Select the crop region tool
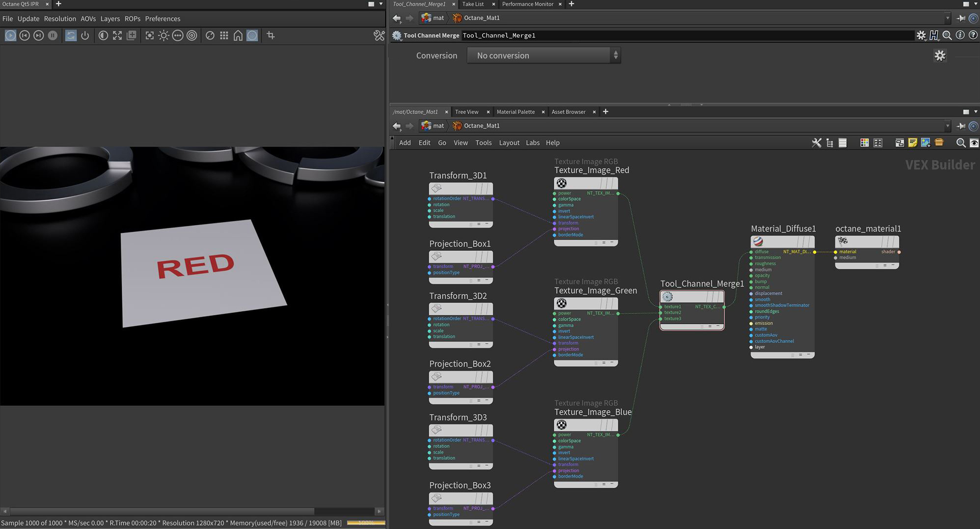980x529 pixels. tap(271, 35)
